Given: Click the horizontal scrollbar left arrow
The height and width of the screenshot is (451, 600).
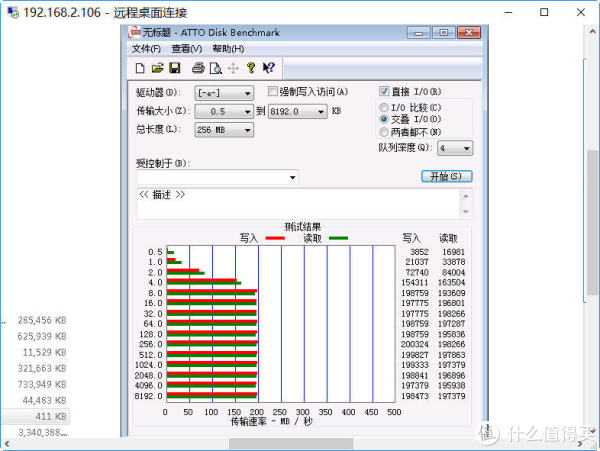Looking at the screenshot, I should point(7,444).
